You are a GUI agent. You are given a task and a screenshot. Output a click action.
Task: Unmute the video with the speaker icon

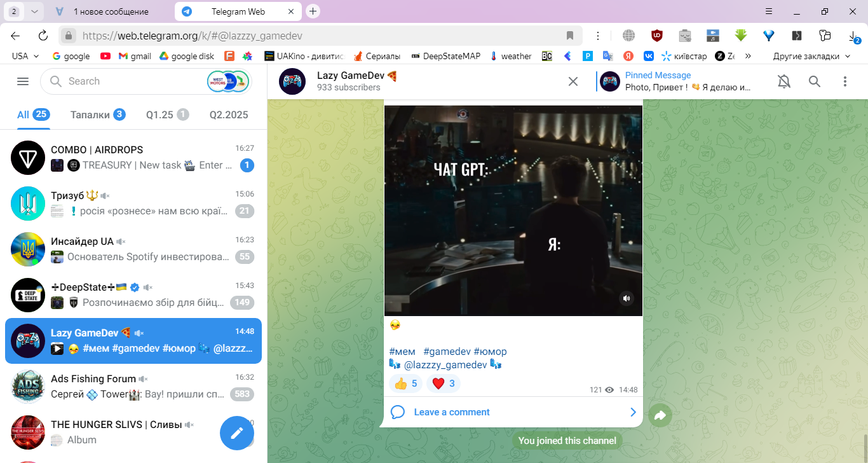click(627, 298)
